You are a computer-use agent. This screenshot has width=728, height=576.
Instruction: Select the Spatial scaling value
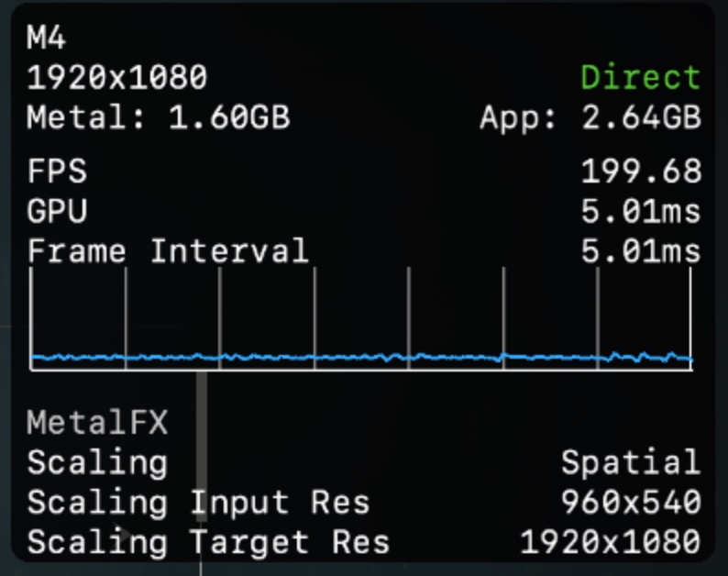(x=631, y=462)
